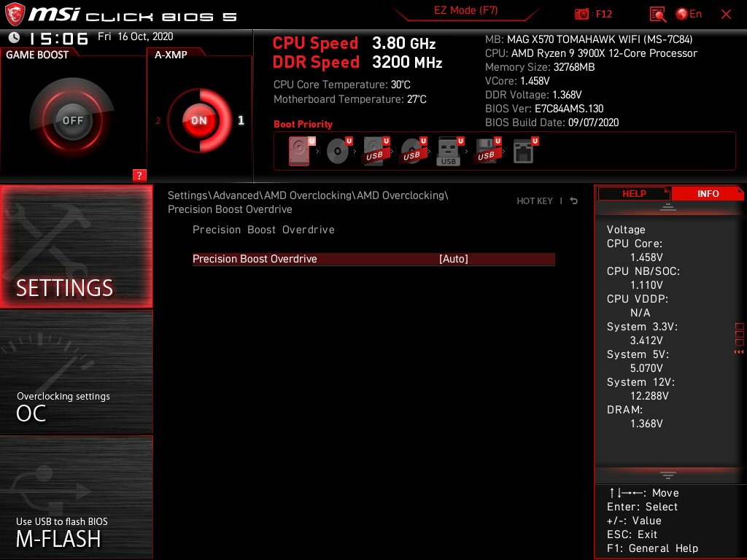Click the F1: General Help hint
747x560 pixels.
pos(652,548)
